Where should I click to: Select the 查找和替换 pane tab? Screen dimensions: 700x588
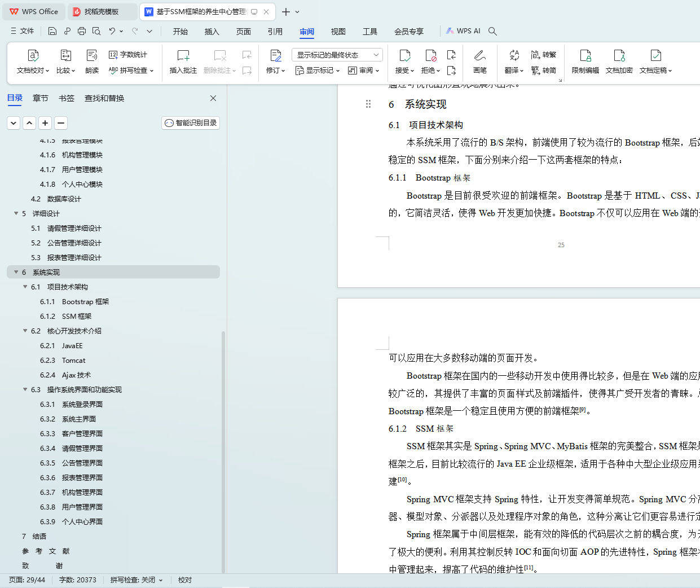coord(104,98)
